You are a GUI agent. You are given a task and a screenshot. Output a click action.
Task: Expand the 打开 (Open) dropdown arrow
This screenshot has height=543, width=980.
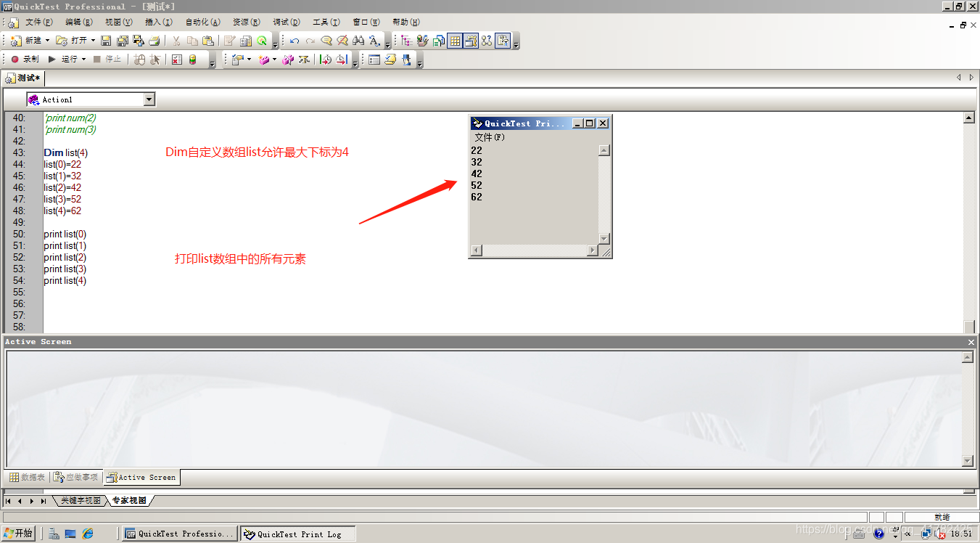[93, 41]
